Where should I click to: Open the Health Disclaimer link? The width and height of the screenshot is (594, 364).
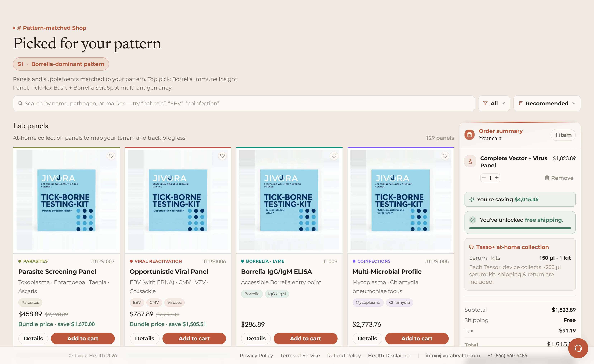pyautogui.click(x=390, y=356)
